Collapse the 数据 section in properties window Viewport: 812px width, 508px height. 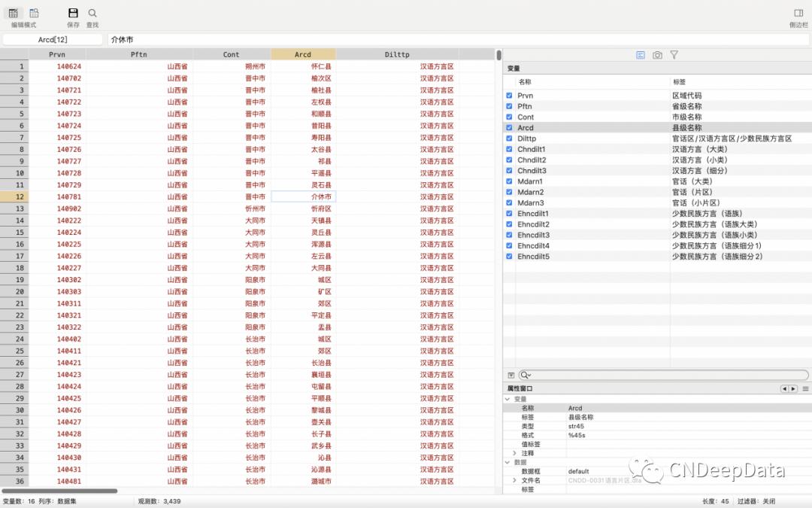pos(507,462)
